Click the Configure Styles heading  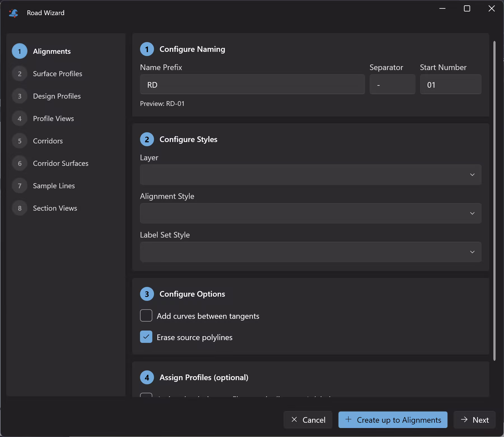pyautogui.click(x=188, y=139)
